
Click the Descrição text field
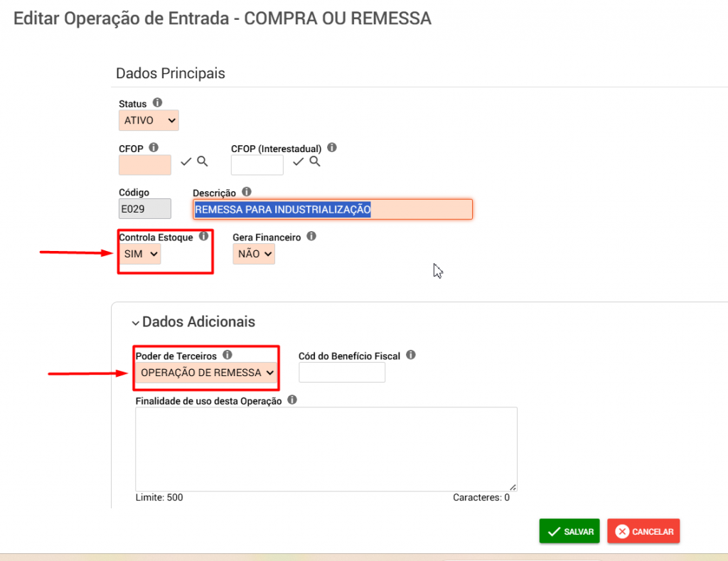(333, 210)
